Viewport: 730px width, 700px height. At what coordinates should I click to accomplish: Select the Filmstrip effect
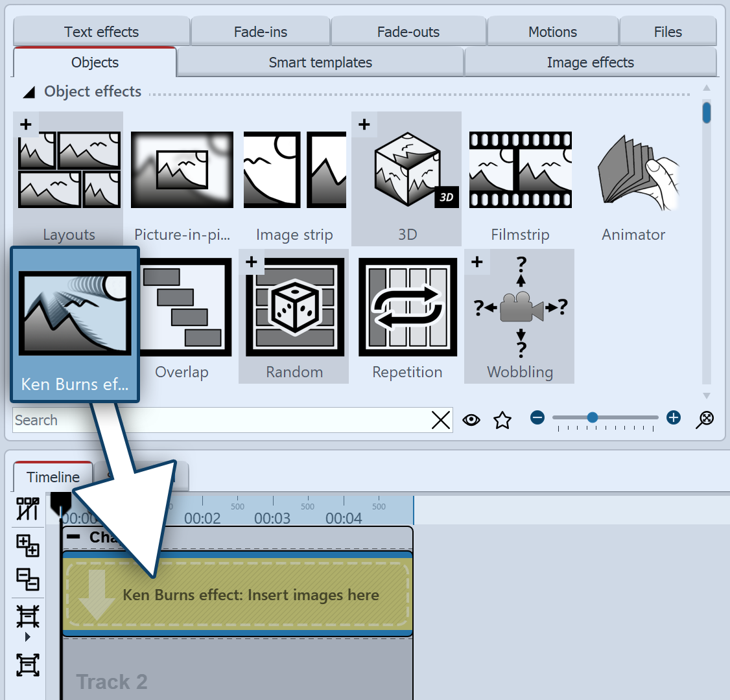click(x=519, y=170)
